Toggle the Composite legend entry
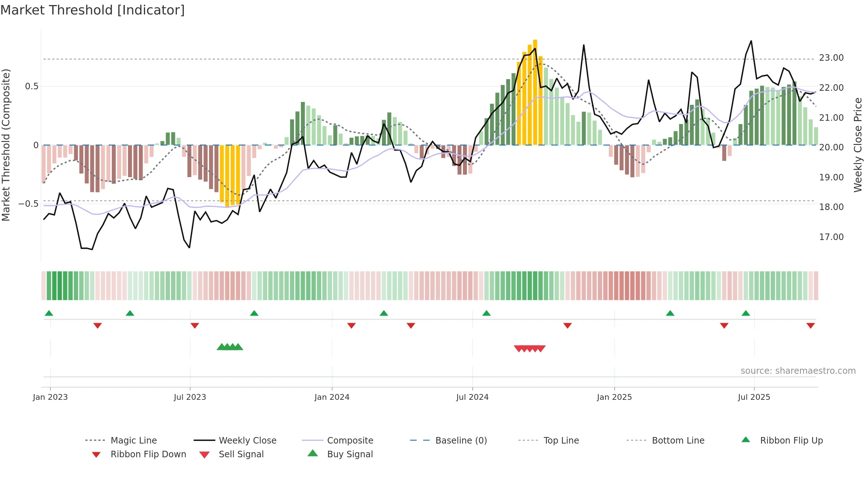Viewport: 868px width, 488px height. (x=337, y=440)
